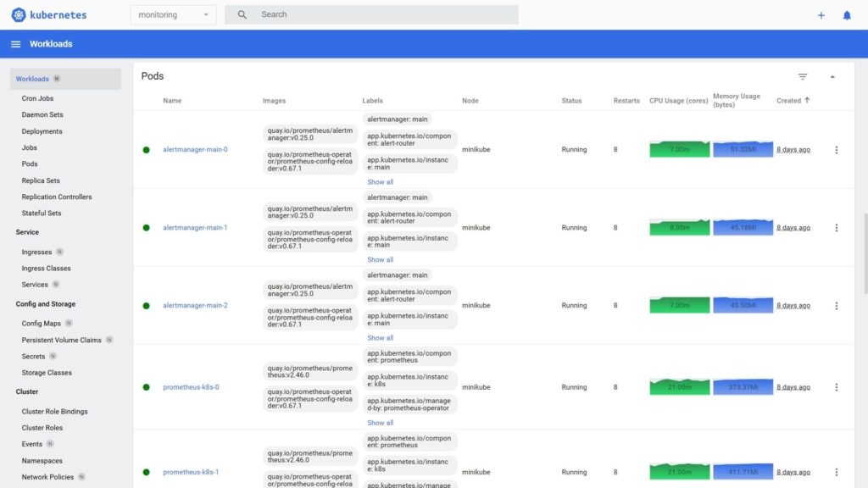Image resolution: width=868 pixels, height=488 pixels.
Task: Show all labels for alertmanager-main-1
Action: click(381, 260)
